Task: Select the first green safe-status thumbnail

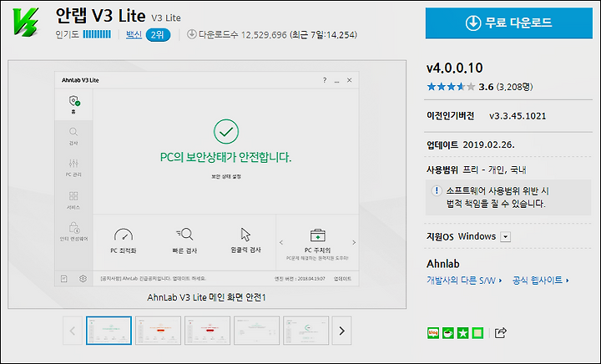Action: pyautogui.click(x=109, y=331)
